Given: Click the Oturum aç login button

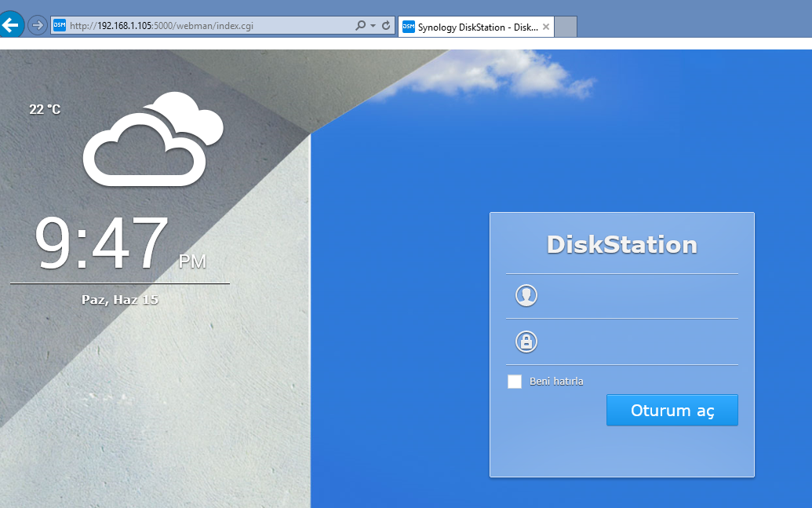Looking at the screenshot, I should (672, 410).
